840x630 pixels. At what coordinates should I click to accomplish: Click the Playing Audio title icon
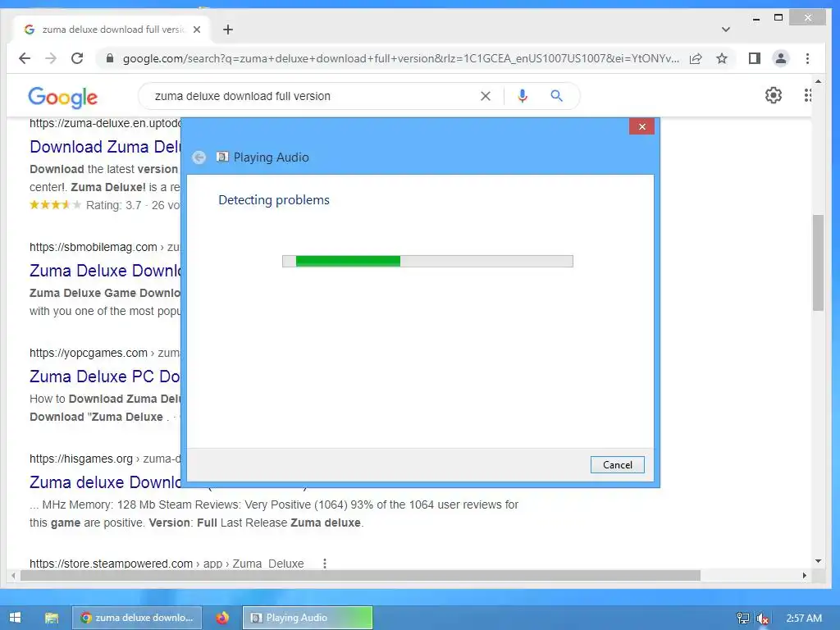222,157
